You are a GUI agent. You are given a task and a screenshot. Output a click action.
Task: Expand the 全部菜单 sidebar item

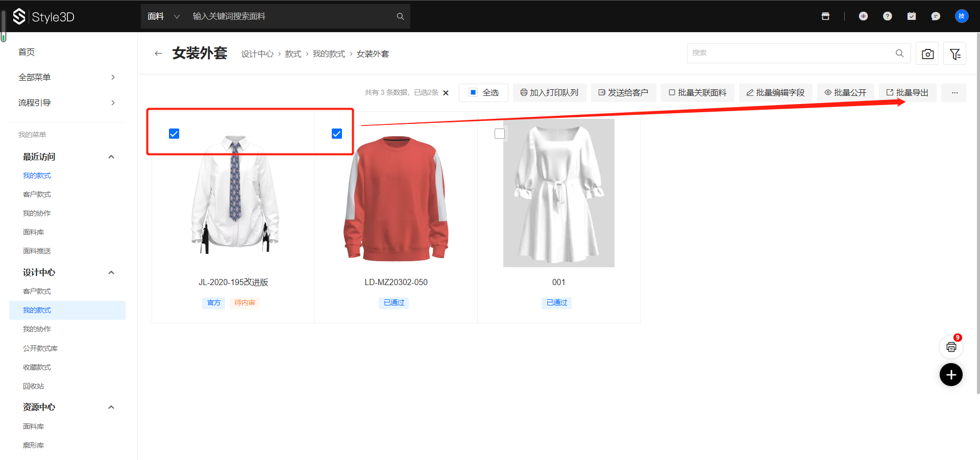pos(66,78)
